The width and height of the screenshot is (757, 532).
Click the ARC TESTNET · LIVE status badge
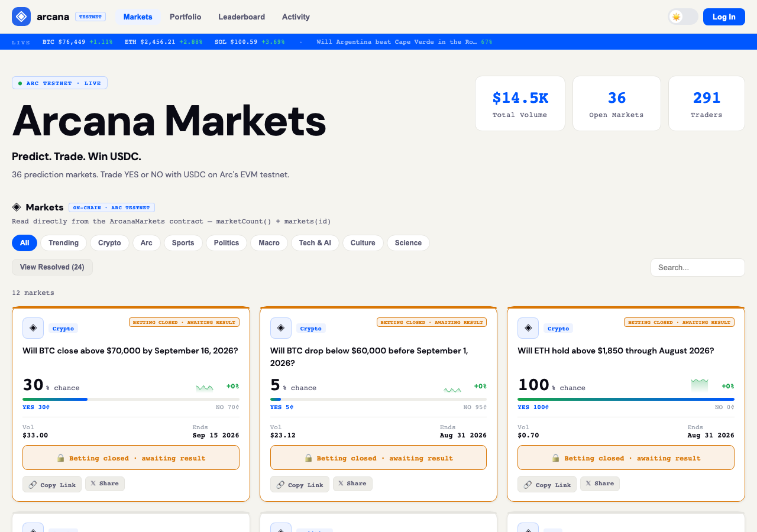tap(60, 83)
